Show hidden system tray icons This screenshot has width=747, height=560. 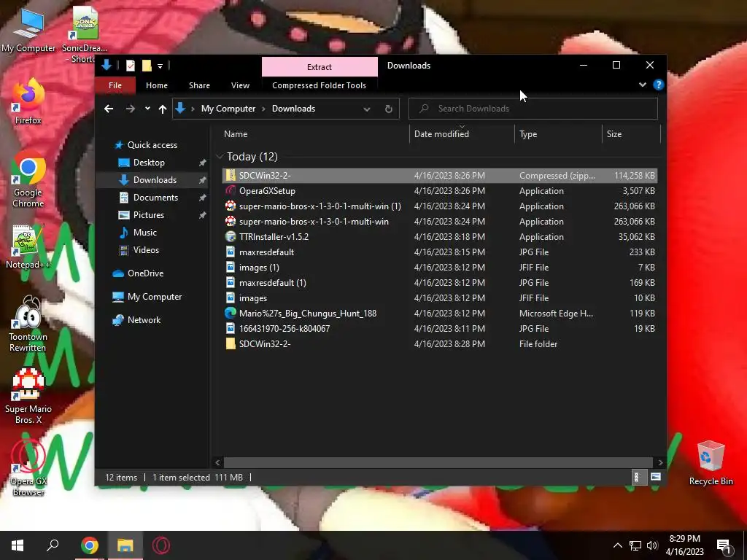617,545
